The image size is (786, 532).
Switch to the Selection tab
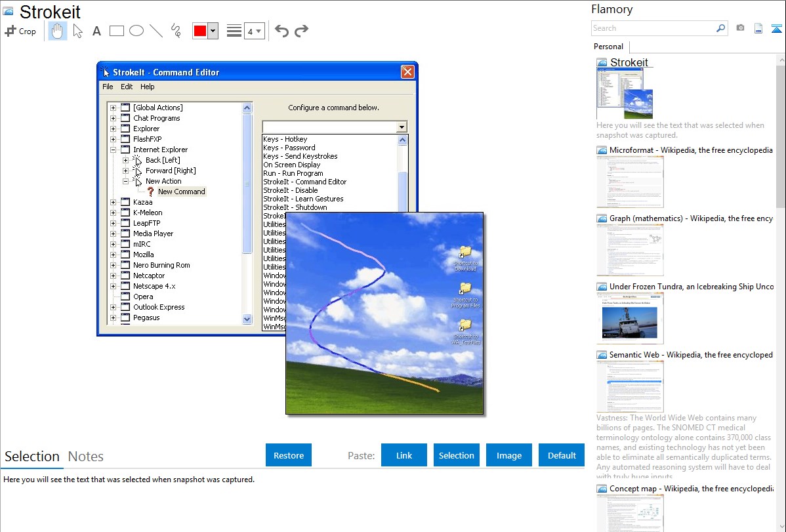click(32, 457)
